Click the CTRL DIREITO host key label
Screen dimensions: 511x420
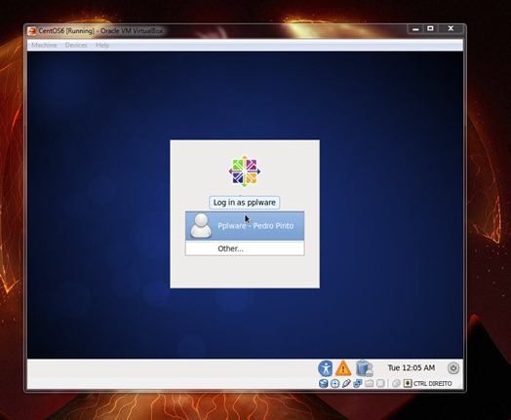point(432,384)
